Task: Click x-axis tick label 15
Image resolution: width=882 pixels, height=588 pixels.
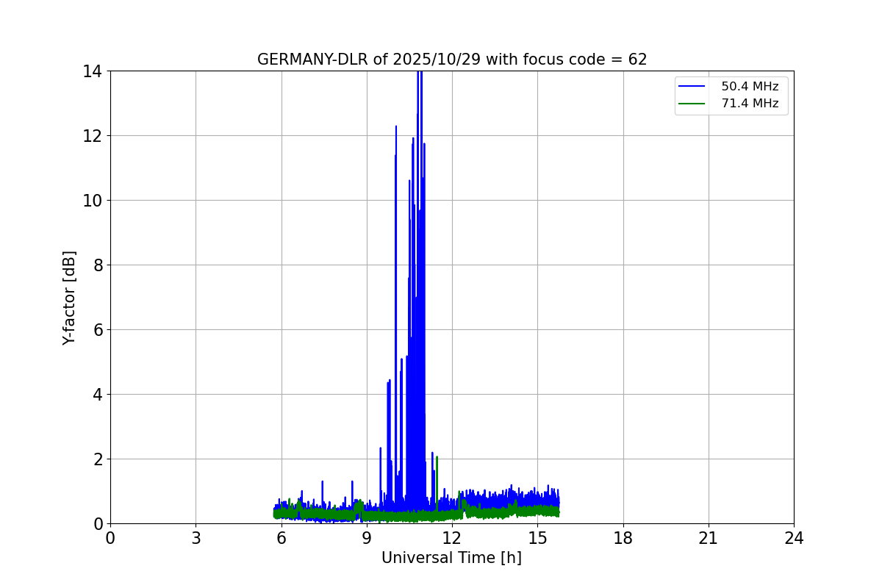Action: (537, 538)
